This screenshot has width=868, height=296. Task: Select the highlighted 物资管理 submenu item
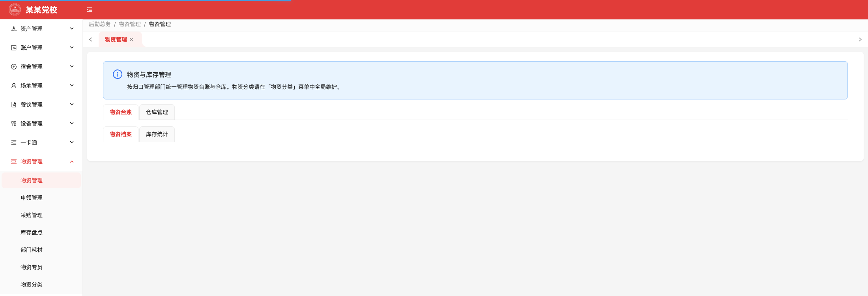point(41,180)
